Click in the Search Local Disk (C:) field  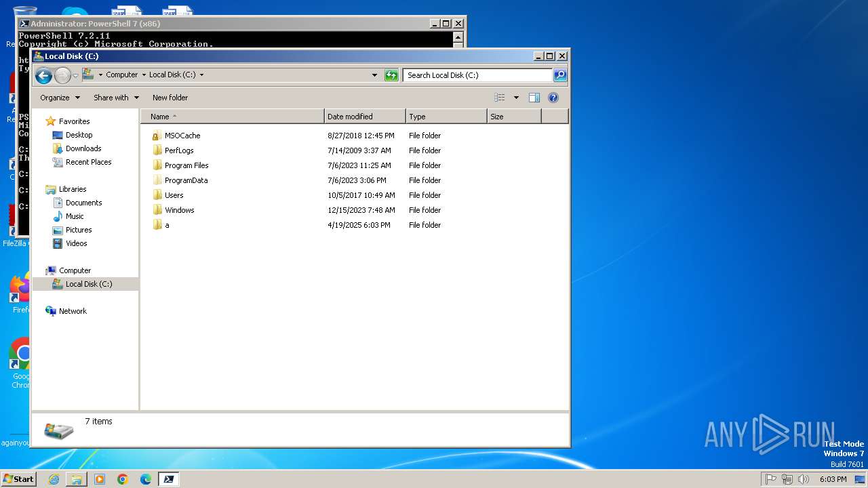click(478, 75)
